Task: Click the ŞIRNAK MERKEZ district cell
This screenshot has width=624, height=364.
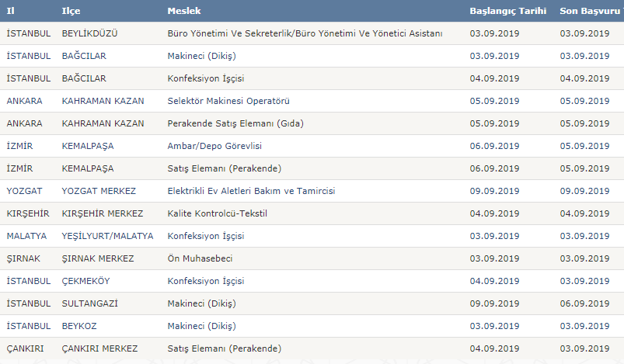Action: click(x=97, y=258)
